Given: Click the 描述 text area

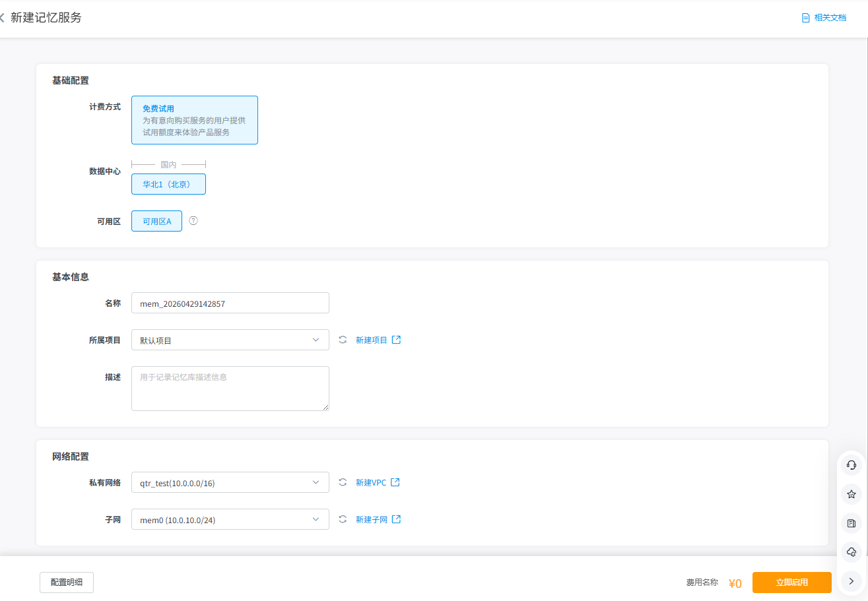Looking at the screenshot, I should 230,389.
